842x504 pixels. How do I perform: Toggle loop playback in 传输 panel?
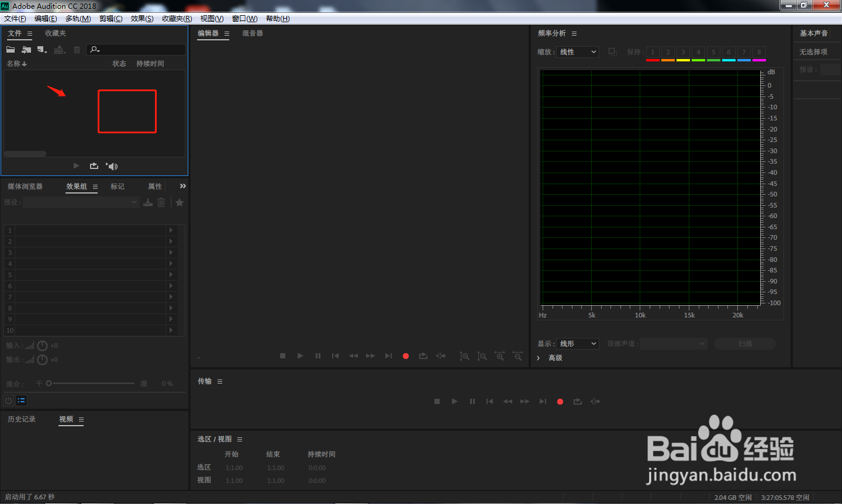click(578, 401)
